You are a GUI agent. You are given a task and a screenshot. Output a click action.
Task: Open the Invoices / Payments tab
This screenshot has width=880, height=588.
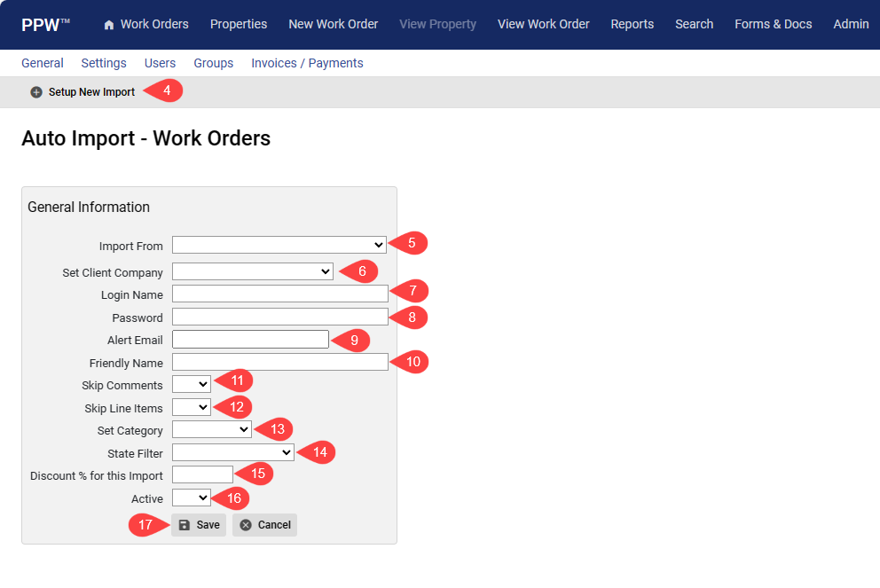point(307,63)
